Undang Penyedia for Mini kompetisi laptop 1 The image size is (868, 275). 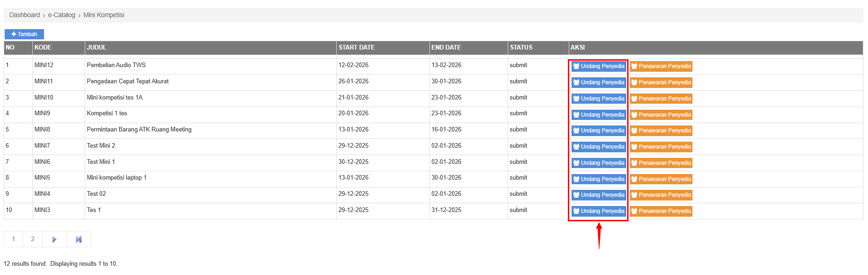point(598,179)
